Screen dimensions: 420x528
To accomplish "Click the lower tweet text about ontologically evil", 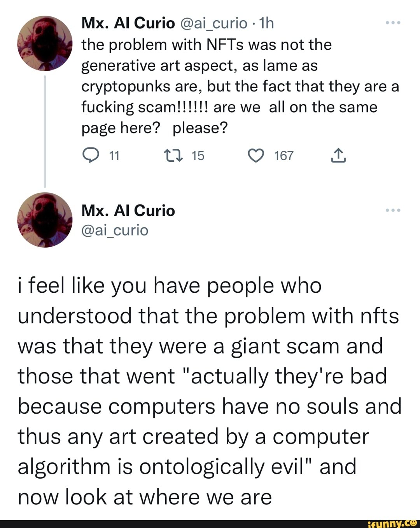I will click(x=209, y=391).
